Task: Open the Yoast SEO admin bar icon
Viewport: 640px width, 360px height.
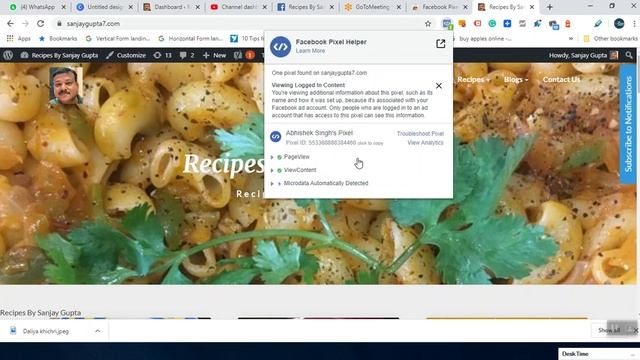Action: [x=238, y=55]
